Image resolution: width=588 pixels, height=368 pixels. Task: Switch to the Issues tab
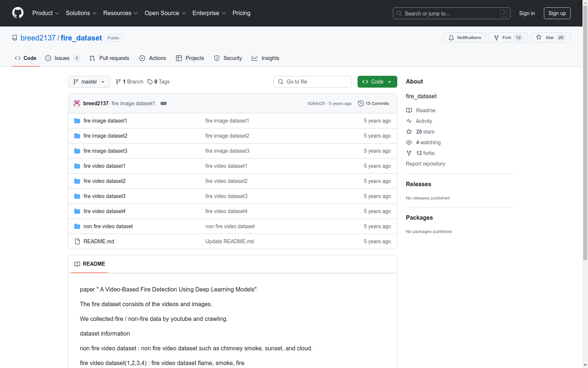(x=62, y=58)
